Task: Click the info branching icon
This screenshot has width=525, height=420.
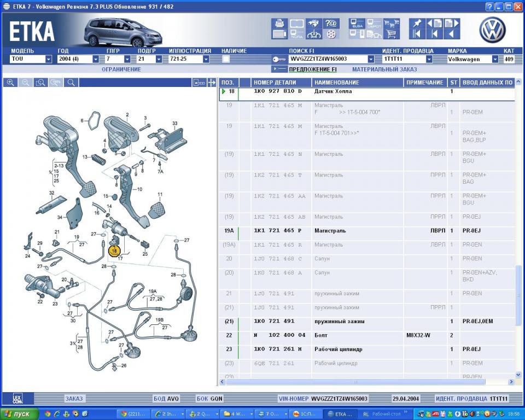Action: 314,34
